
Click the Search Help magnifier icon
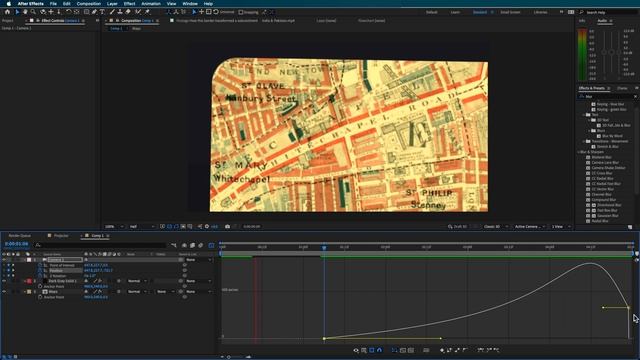[582, 12]
